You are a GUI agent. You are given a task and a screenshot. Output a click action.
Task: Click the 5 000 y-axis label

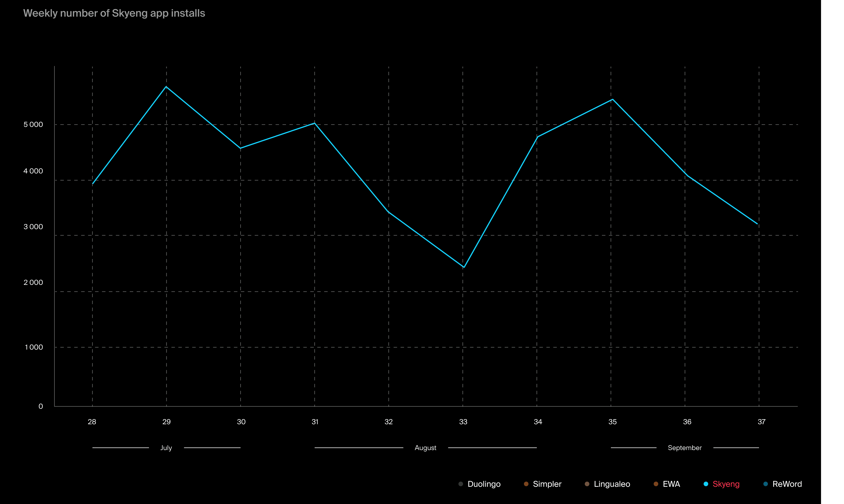[x=33, y=125]
